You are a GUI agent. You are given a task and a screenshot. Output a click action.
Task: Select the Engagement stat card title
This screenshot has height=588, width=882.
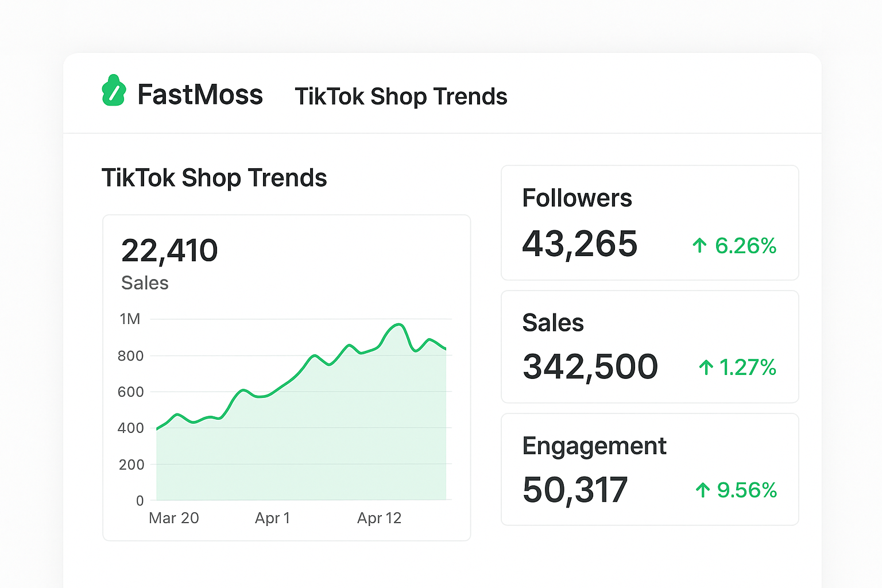(594, 446)
